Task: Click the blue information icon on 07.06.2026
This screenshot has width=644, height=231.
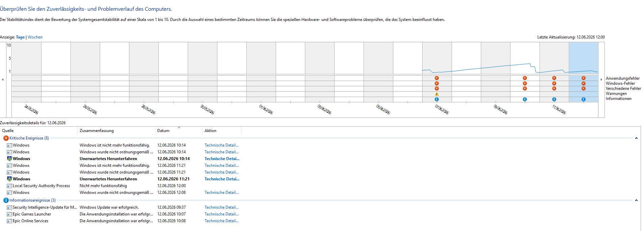Action: [436, 99]
